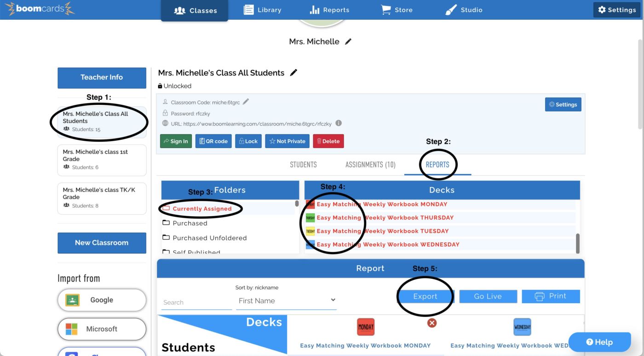Open the Store from the navigation bar

point(397,9)
